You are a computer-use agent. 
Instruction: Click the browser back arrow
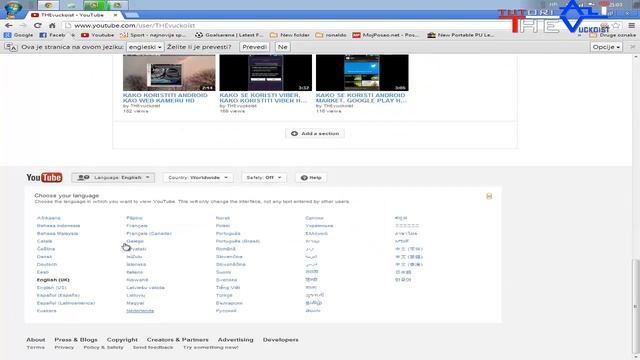pos(9,25)
